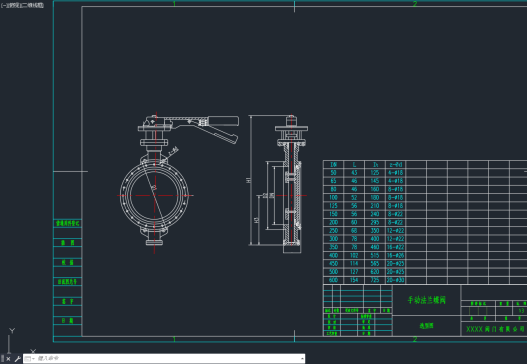The width and height of the screenshot is (527, 364).
Task: Click the H1 vertical dimension line
Action: point(251,180)
